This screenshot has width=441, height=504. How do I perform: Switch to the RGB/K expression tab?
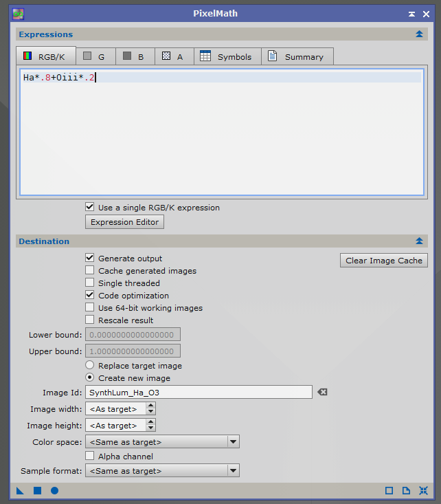(46, 56)
